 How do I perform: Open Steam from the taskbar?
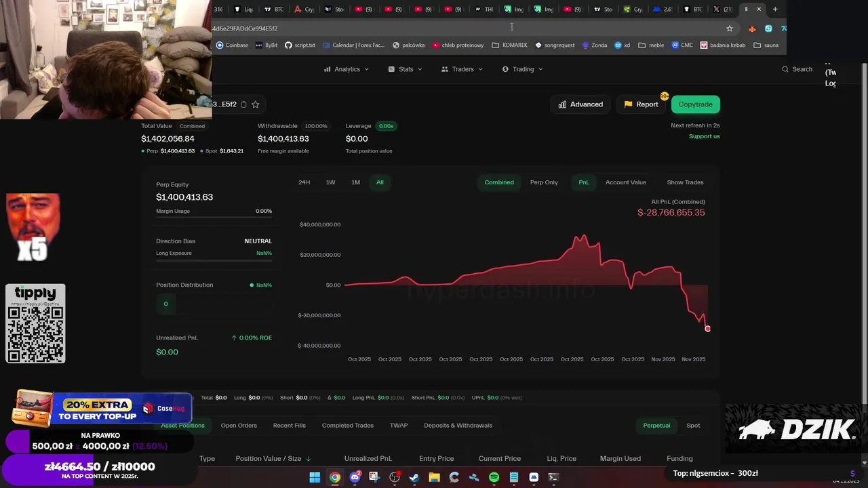[x=414, y=477]
